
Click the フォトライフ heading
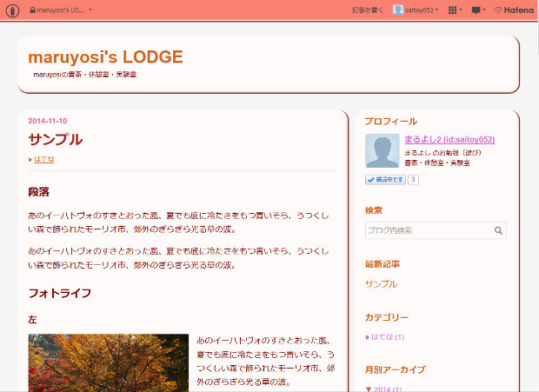(60, 294)
